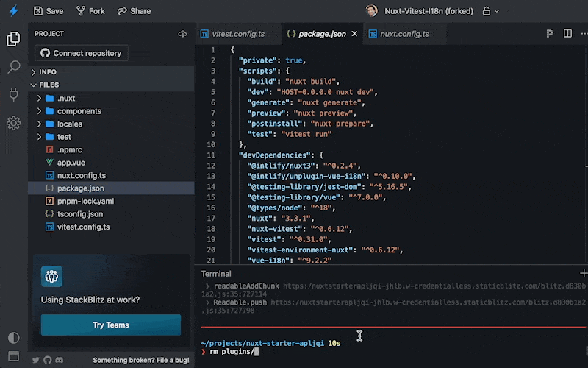This screenshot has height=368, width=588.
Task: Collapse the FILES section
Action: click(x=111, y=85)
